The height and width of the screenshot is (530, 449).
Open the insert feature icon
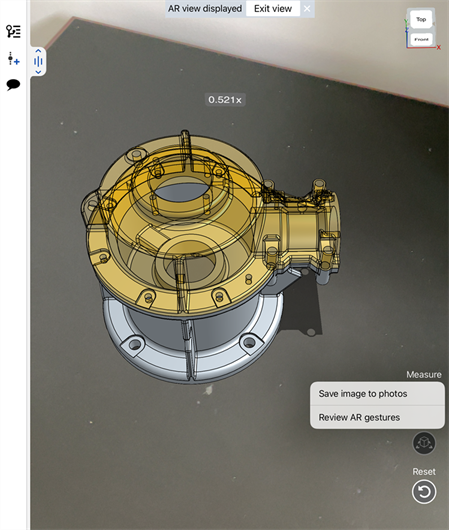point(14,58)
